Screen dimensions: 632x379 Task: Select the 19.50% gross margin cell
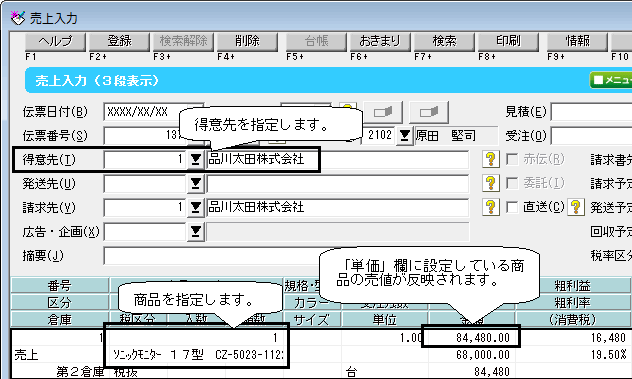click(572, 355)
